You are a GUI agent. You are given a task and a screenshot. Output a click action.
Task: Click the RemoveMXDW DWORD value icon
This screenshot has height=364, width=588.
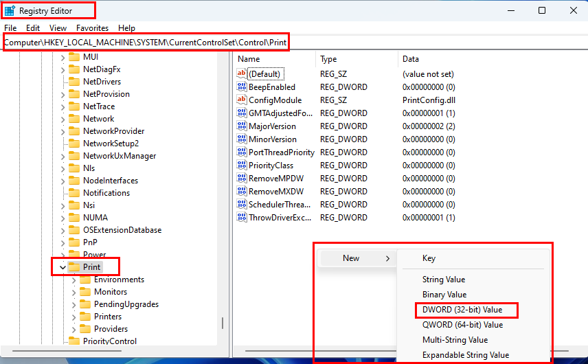tap(242, 192)
